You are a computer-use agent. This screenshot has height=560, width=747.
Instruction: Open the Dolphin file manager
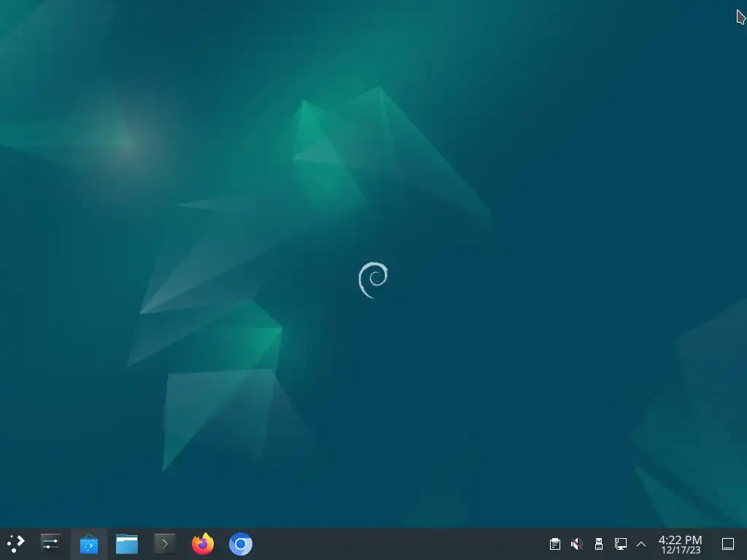[127, 544]
